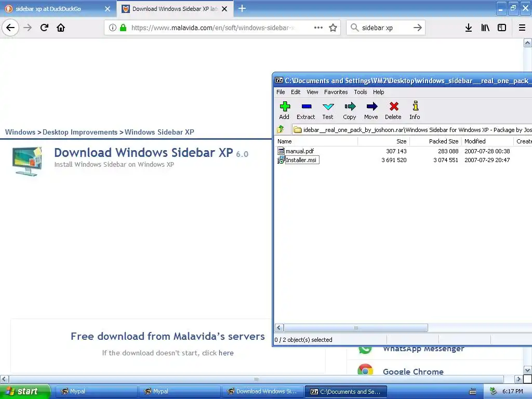
Task: Click the browser page horizontal scrollbar
Action: 256,379
